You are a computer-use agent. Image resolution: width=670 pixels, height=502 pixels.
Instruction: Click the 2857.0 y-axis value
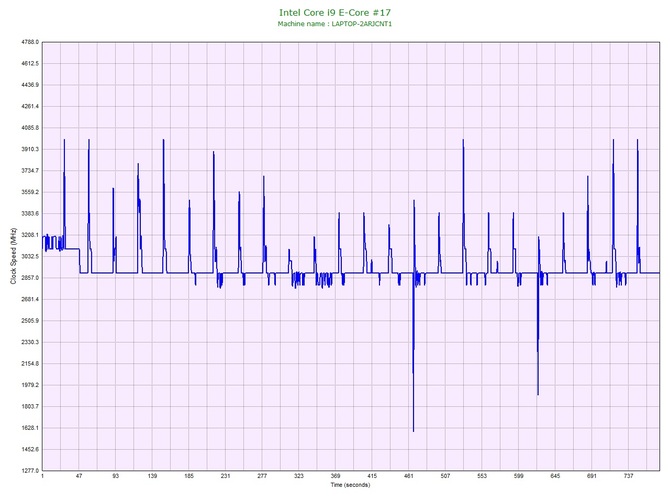[29, 278]
